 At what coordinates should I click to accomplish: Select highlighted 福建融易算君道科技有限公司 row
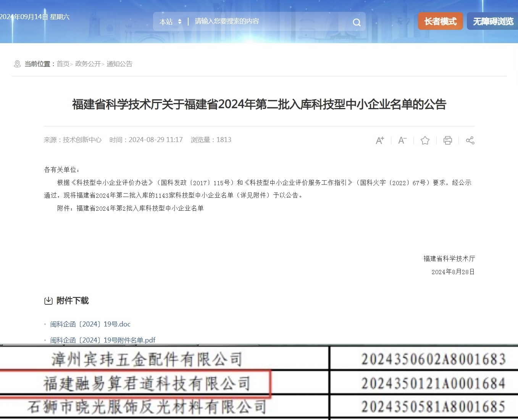[147, 383]
